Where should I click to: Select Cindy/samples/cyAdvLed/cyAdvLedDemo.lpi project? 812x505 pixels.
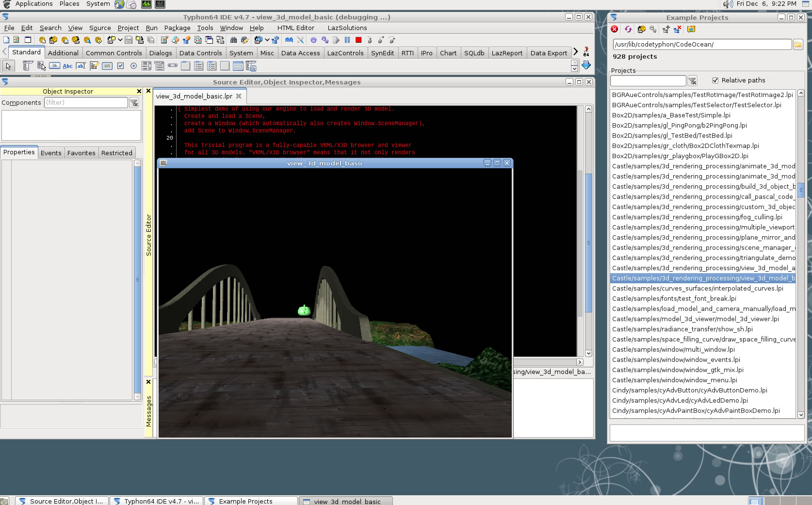703,400
